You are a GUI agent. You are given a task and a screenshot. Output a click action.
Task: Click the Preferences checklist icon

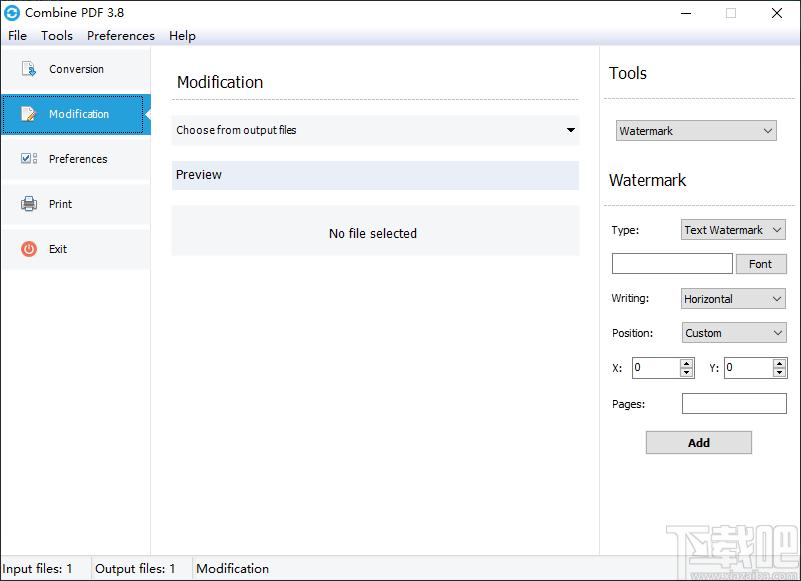pyautogui.click(x=29, y=158)
